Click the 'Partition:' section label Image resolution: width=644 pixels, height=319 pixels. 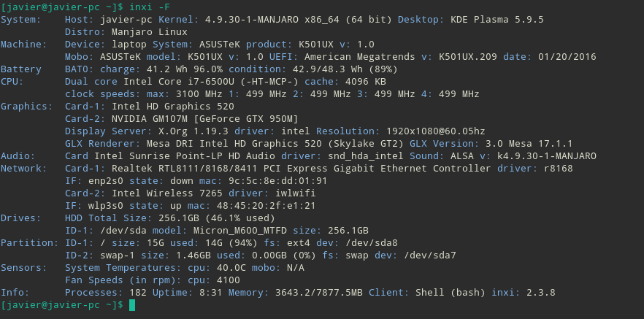(x=29, y=242)
